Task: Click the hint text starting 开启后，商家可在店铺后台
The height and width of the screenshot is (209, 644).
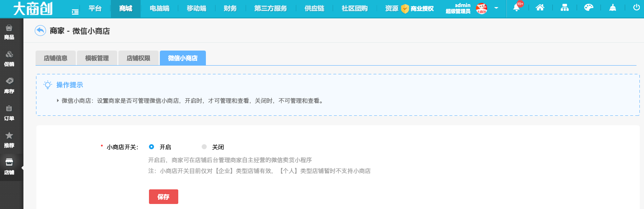Action: pos(230,160)
